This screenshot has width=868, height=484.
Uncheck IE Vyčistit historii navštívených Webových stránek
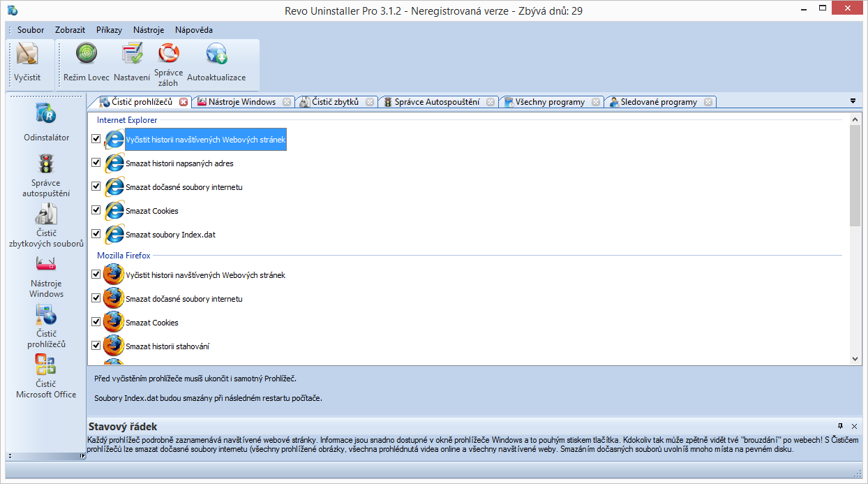(x=96, y=139)
